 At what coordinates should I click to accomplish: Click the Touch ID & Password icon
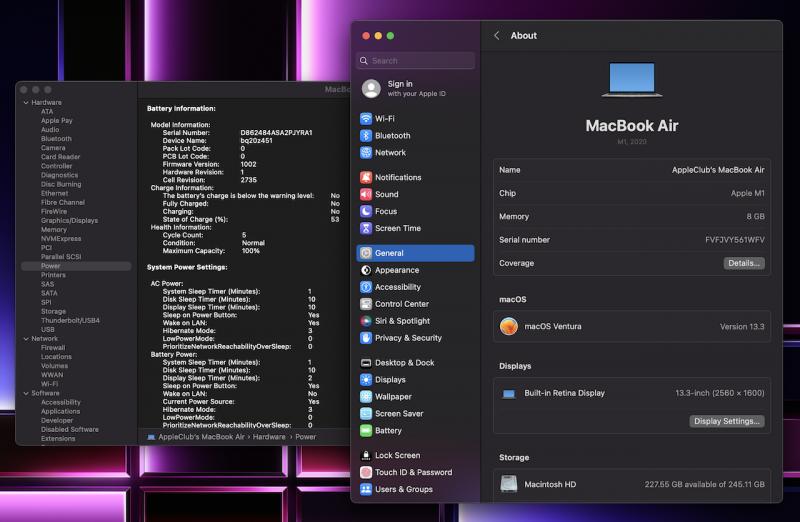tap(367, 472)
